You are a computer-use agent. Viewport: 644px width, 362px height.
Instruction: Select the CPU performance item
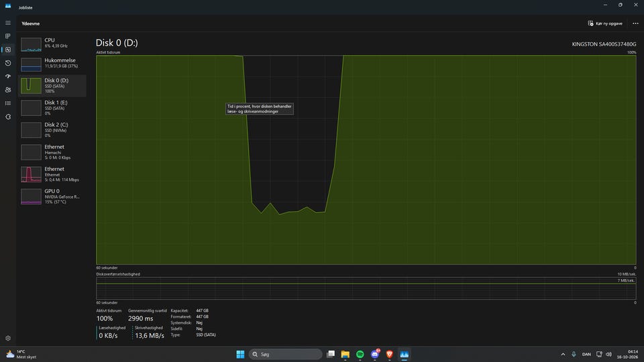pyautogui.click(x=52, y=44)
